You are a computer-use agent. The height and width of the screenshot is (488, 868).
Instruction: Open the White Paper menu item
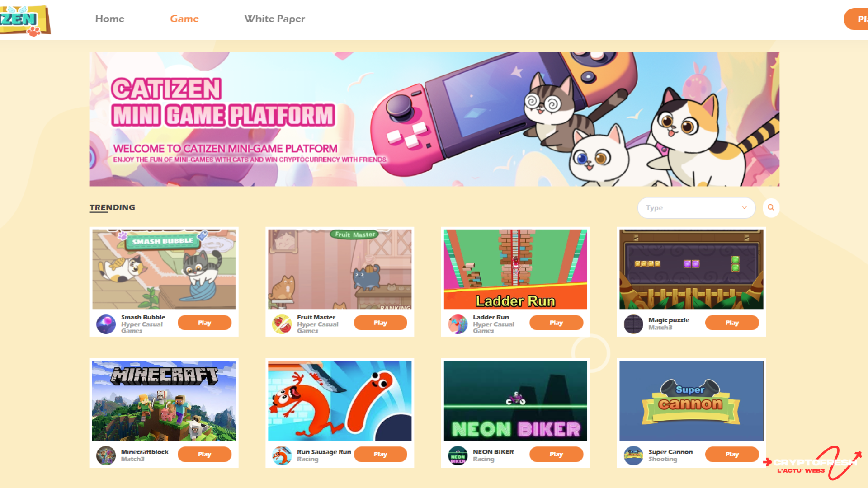tap(274, 19)
